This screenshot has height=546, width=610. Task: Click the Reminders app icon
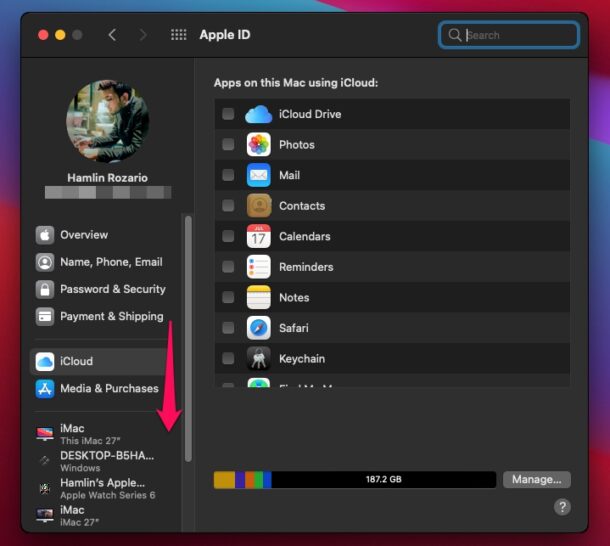tap(258, 267)
